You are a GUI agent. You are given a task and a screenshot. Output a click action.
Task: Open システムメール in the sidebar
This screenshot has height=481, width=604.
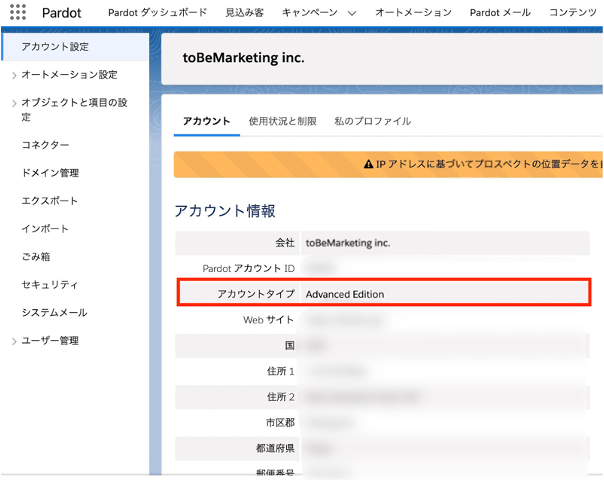point(54,312)
